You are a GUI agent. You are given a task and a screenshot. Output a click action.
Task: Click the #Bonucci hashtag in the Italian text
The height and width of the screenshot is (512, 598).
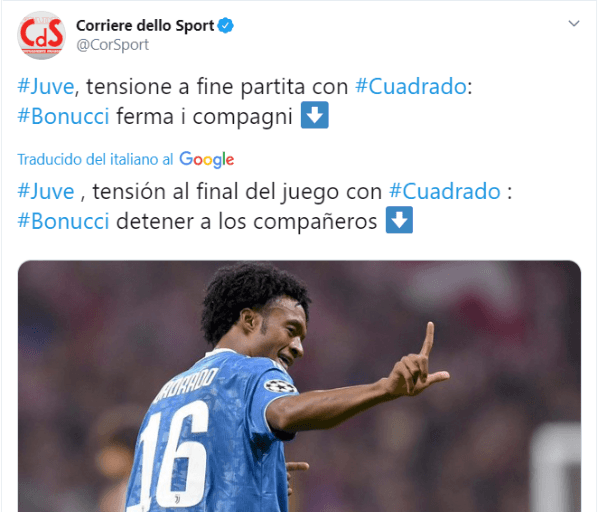pos(63,116)
